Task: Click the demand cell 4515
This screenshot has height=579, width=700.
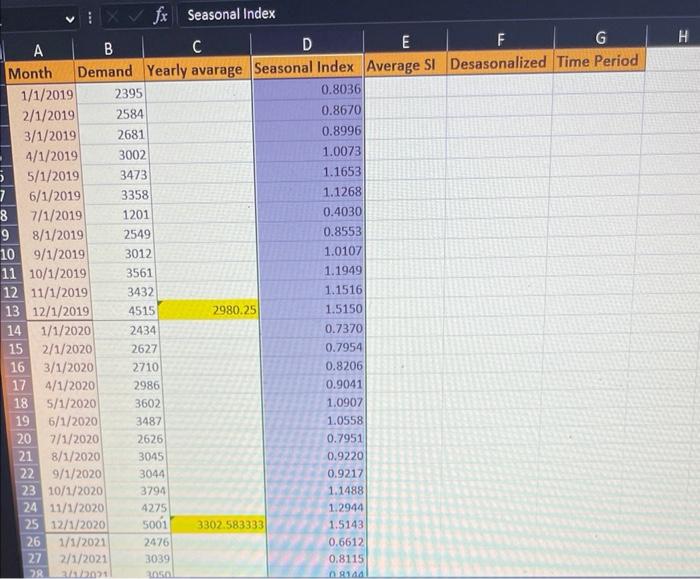Action: point(124,310)
